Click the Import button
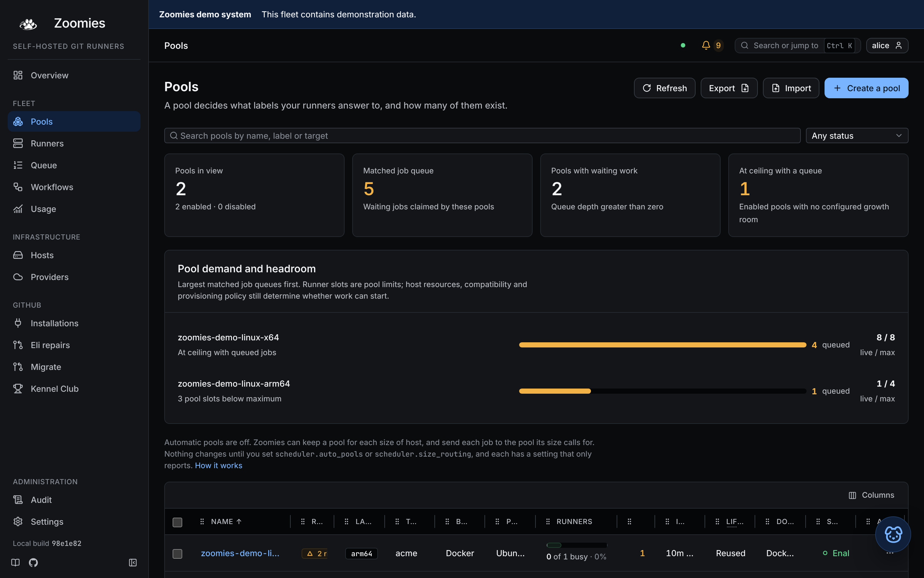This screenshot has width=924, height=578. click(x=791, y=88)
